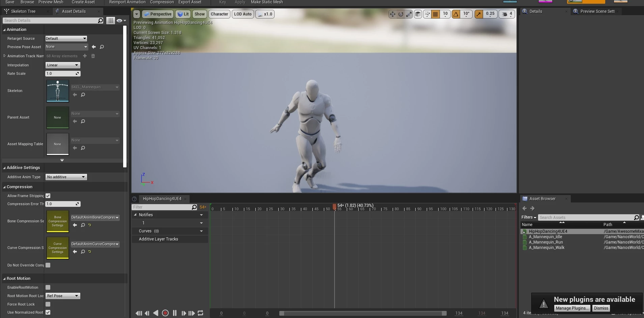Browse to SKEL_Mannequin skeleton with magnifier icon
This screenshot has height=318, width=644.
coord(83,95)
